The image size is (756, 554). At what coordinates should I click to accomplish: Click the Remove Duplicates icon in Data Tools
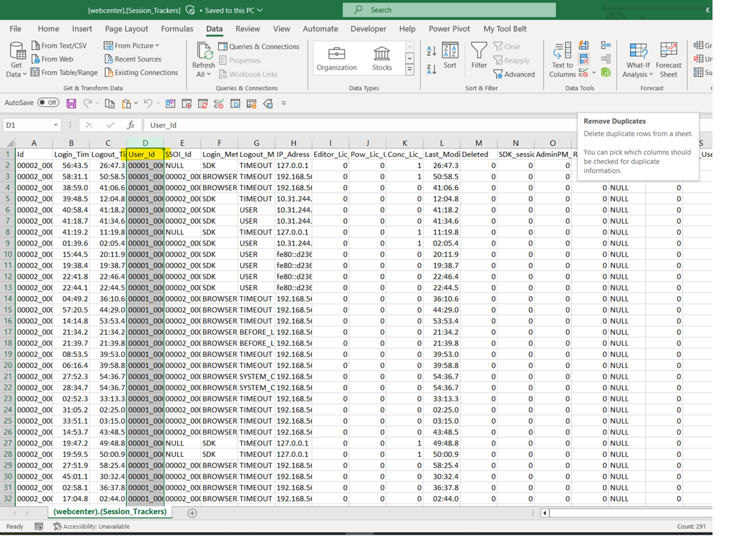(x=584, y=60)
